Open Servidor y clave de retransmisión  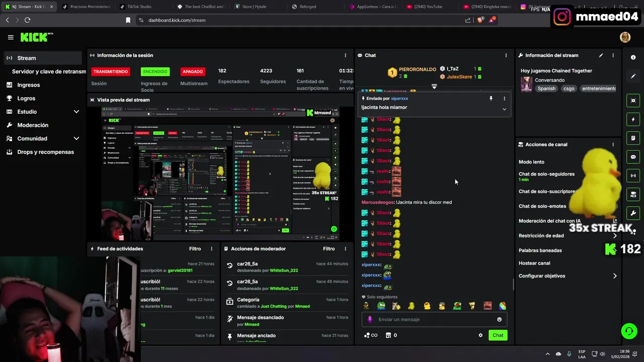[49, 71]
